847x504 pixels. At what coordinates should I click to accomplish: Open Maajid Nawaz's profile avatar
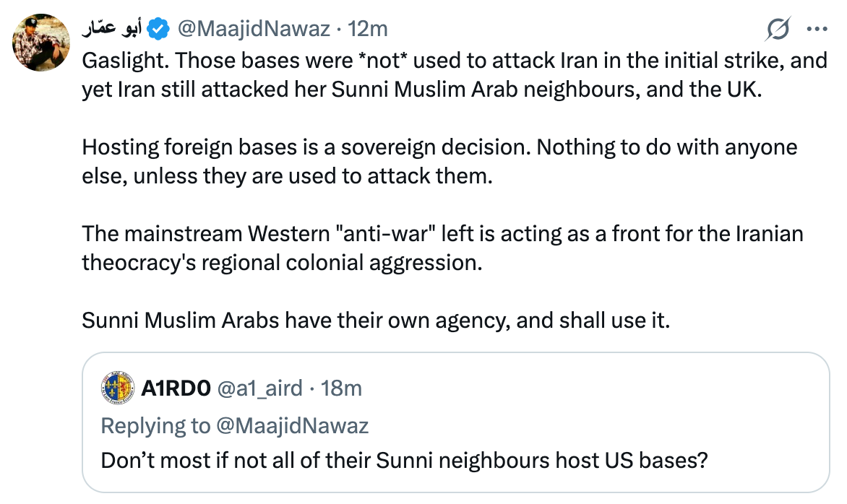[41, 43]
